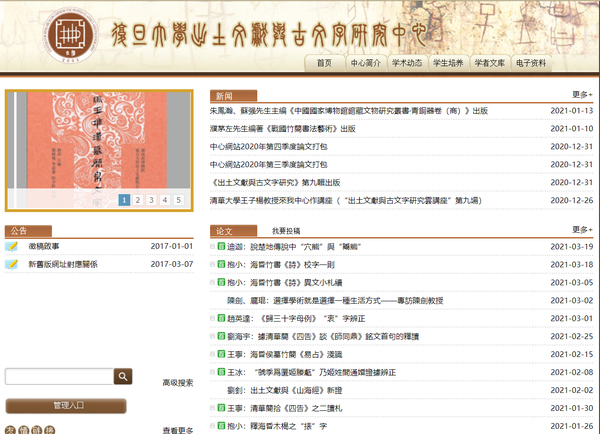Click inside the search text box
Viewport: 600px width, 434px height.
click(x=59, y=377)
